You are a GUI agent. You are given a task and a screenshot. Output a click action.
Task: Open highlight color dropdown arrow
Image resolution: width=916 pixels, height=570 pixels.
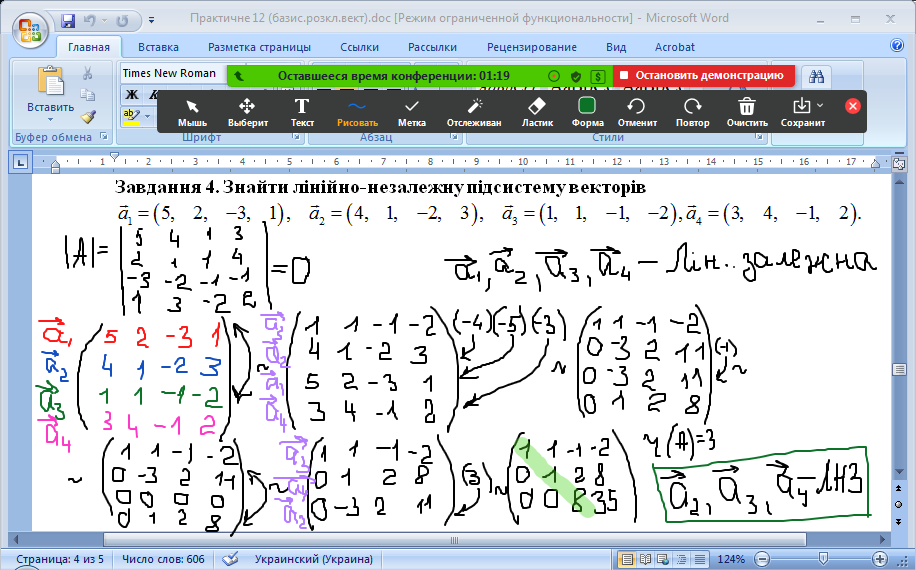click(x=147, y=116)
